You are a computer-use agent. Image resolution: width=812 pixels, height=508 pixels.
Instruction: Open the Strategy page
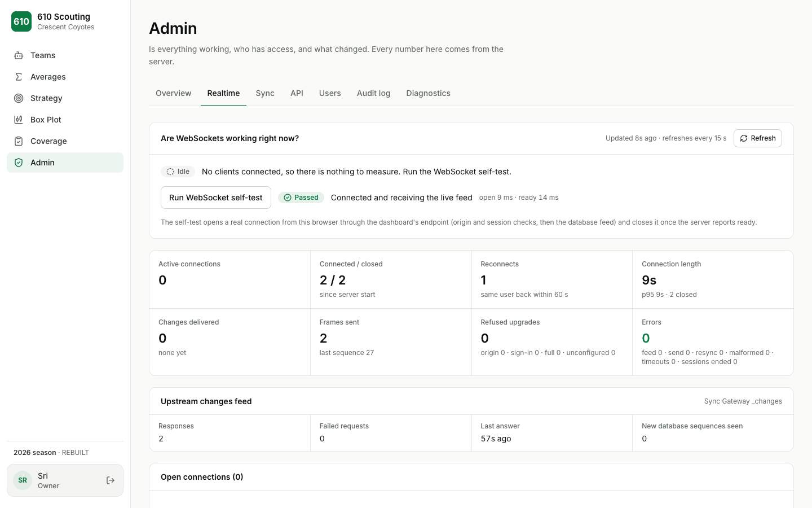[x=65, y=98]
